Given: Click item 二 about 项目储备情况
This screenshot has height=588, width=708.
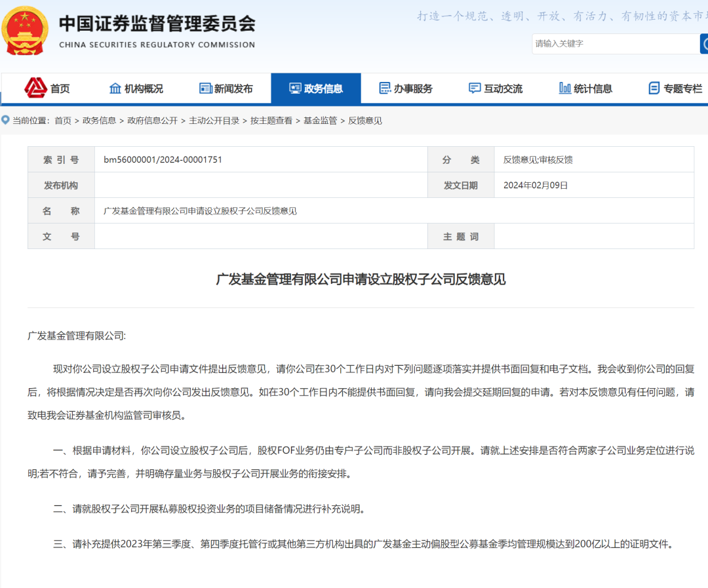Looking at the screenshot, I should coord(209,509).
